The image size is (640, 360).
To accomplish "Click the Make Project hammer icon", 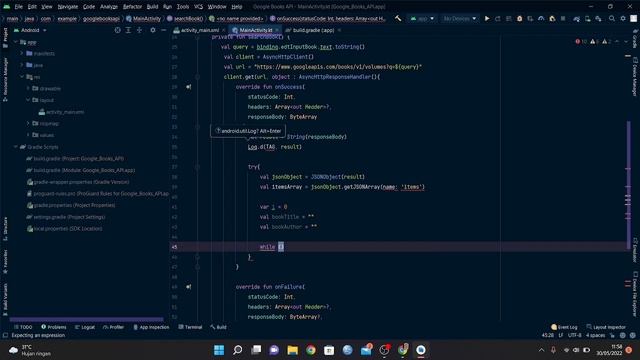I will 398,18.
